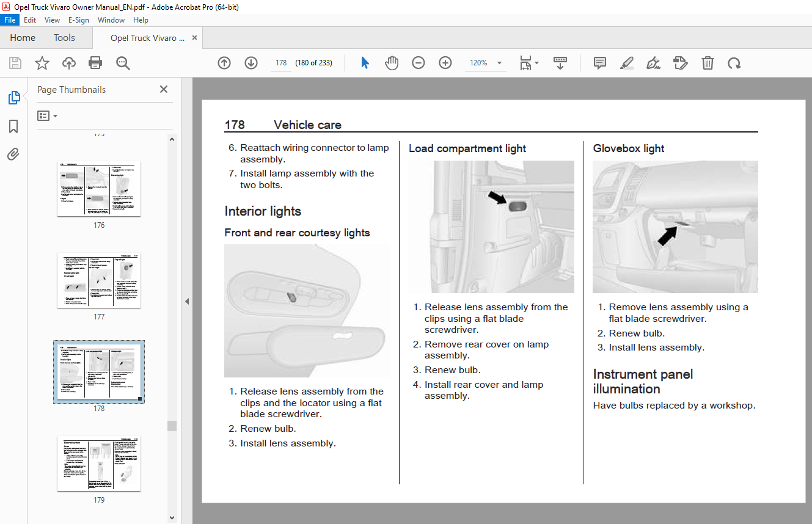812x524 pixels.
Task: Click the courtesy lights illustration
Action: point(307,311)
